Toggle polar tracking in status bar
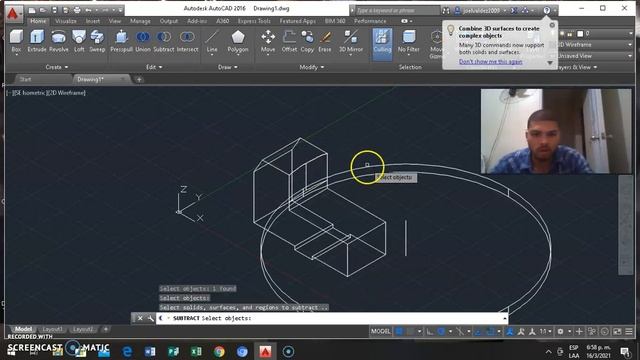 [x=441, y=331]
